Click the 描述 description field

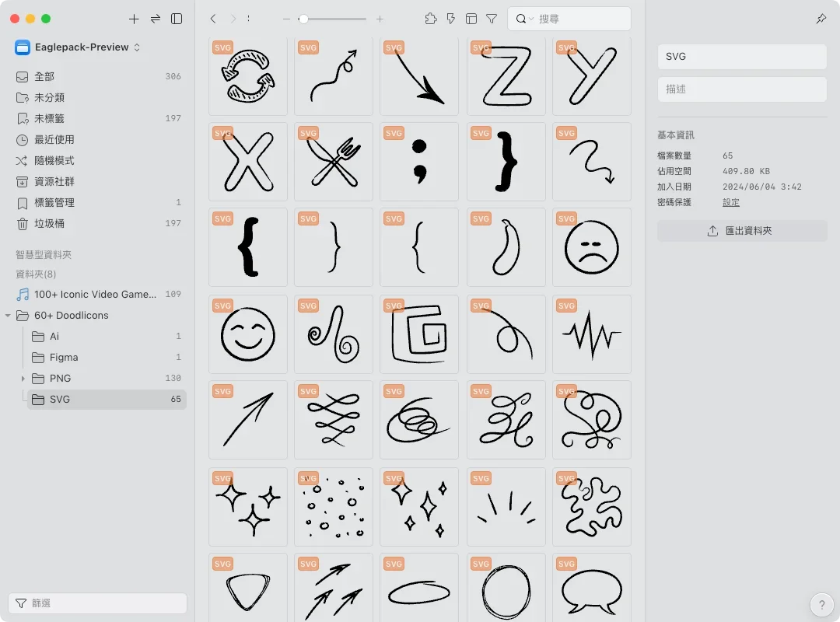(x=742, y=89)
